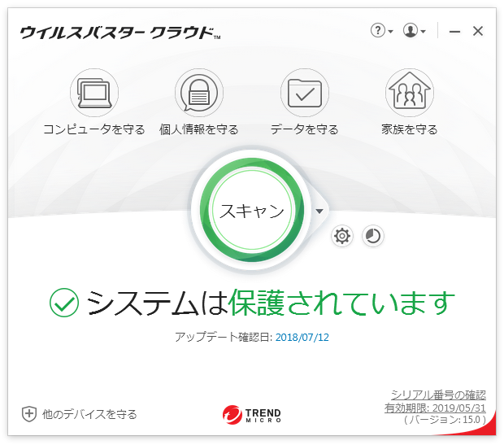Click the 有効期限: 2019/05/31 link
Screen dimensions: 504x445
tap(435, 408)
